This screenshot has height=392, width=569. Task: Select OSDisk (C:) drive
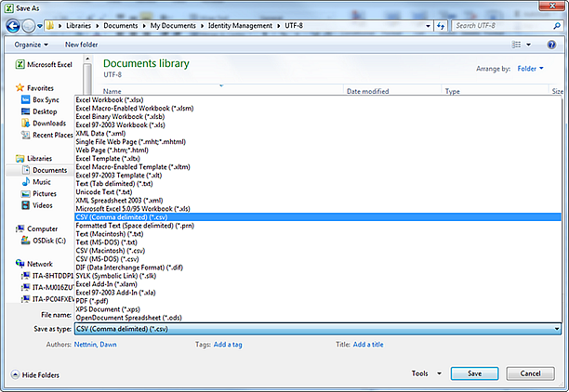(44, 241)
